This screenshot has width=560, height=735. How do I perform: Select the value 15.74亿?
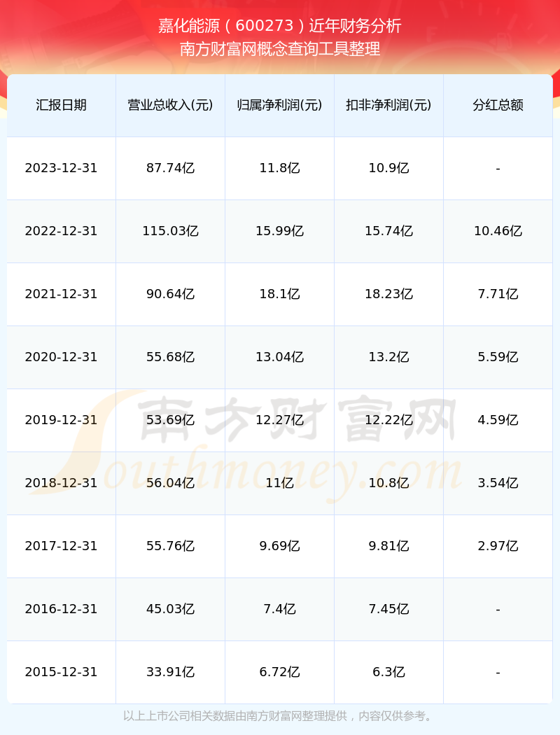click(389, 231)
